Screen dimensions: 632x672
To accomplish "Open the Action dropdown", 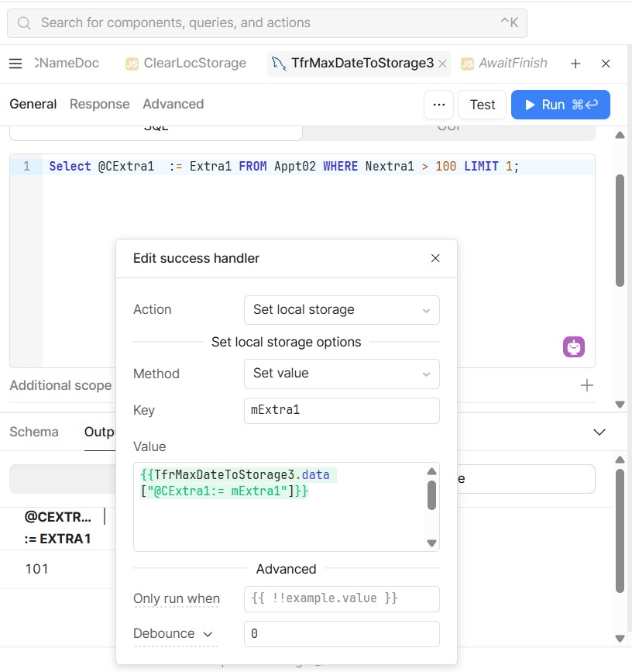I will (x=341, y=310).
